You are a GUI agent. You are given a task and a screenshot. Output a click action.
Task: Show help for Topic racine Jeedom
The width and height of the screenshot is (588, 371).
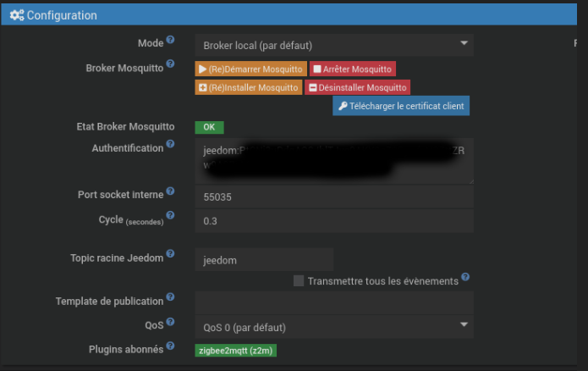coord(170,253)
